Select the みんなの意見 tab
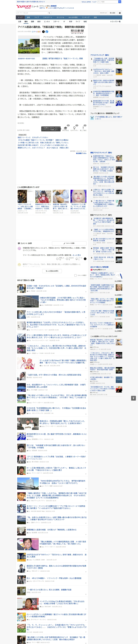Viewport: 138px width, 644px height. (x=73, y=17)
